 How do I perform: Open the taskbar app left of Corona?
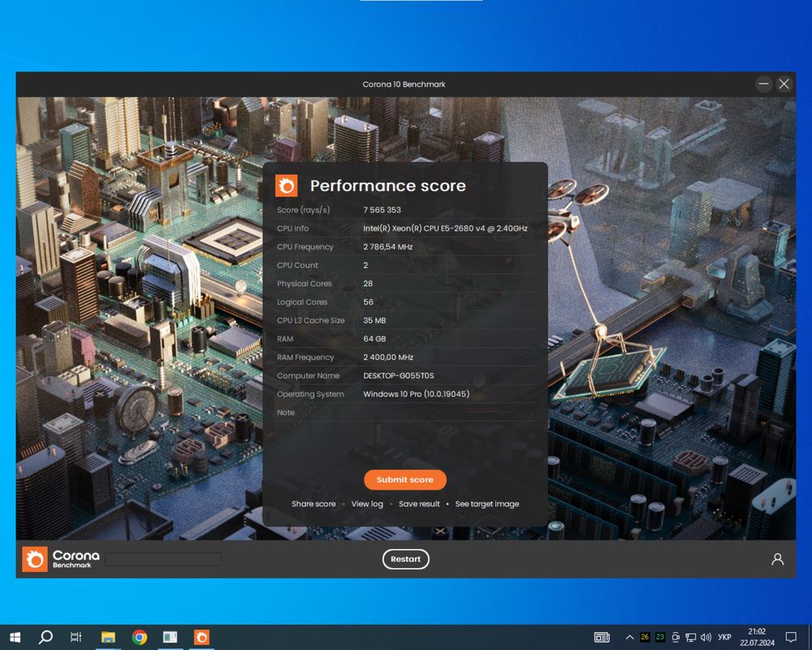(171, 637)
